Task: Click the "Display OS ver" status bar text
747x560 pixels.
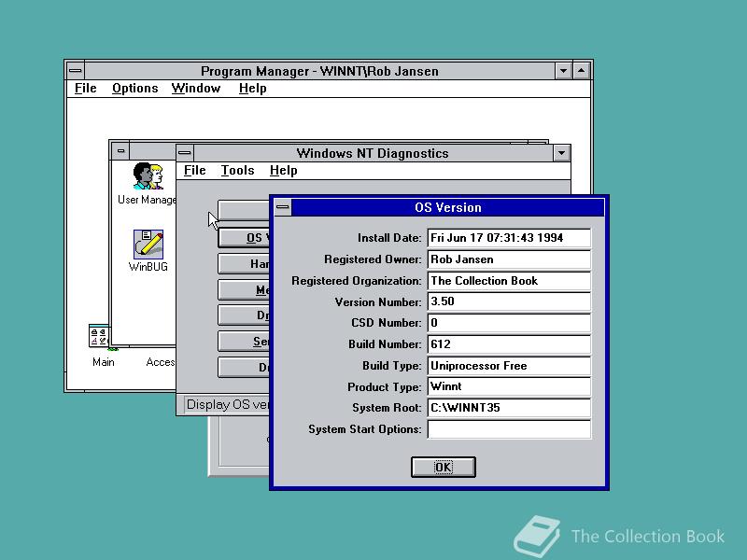Action: (228, 405)
